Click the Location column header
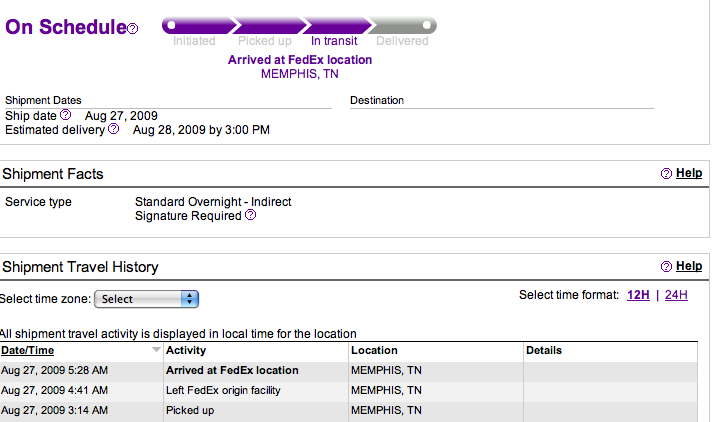The height and width of the screenshot is (422, 713). [374, 351]
